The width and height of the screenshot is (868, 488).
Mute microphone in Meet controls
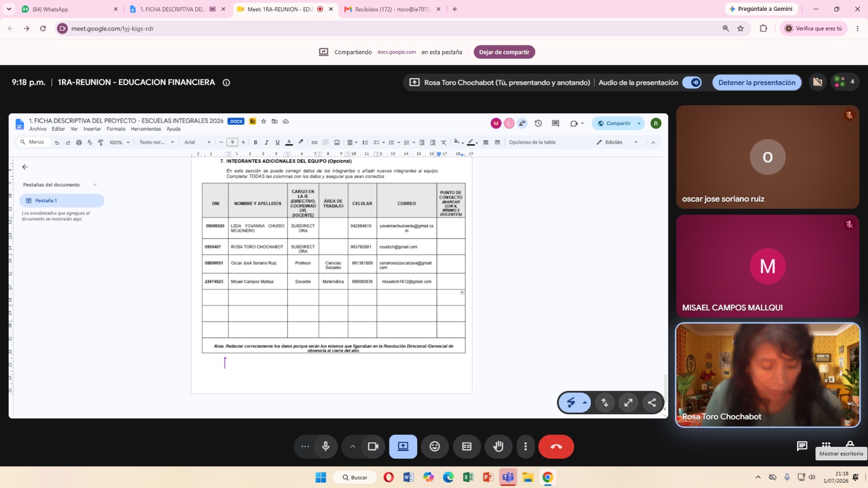pyautogui.click(x=325, y=446)
